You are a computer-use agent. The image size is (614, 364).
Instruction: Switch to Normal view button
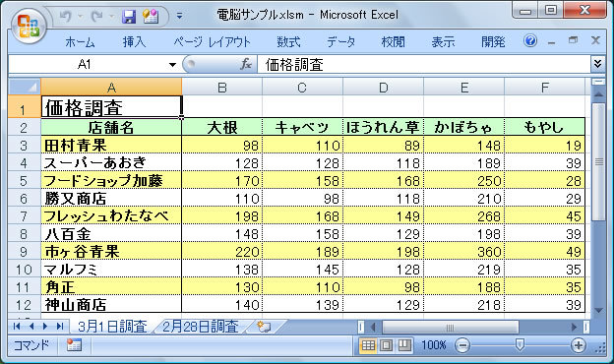pyautogui.click(x=368, y=345)
